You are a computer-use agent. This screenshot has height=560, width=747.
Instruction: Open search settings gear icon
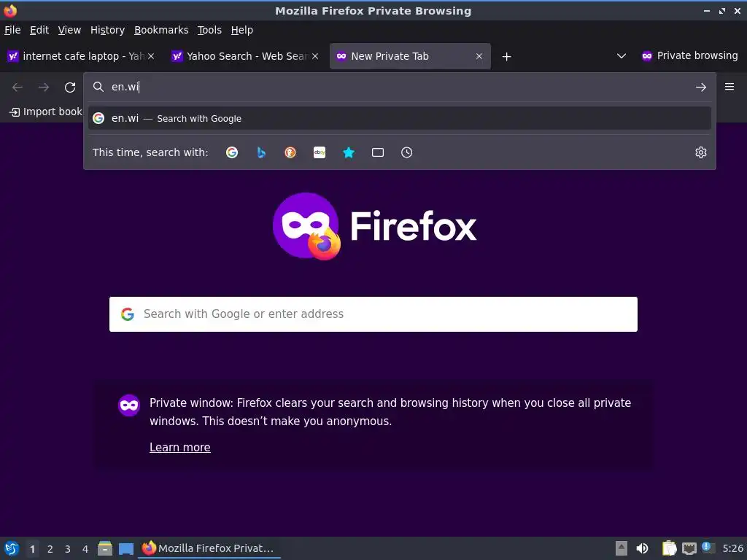pos(701,152)
